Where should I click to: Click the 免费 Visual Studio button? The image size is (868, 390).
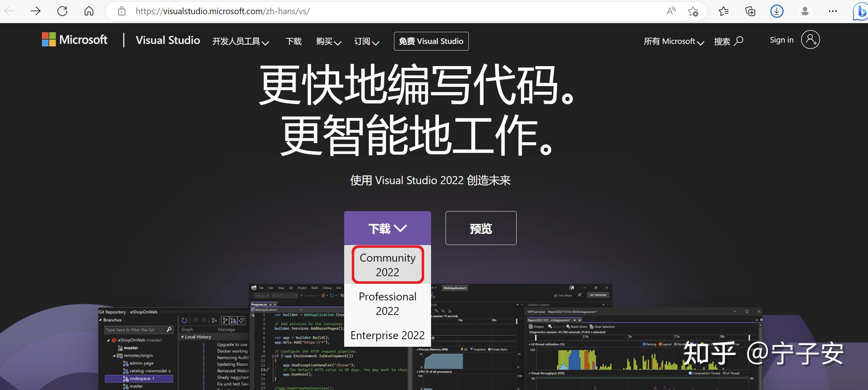(431, 41)
